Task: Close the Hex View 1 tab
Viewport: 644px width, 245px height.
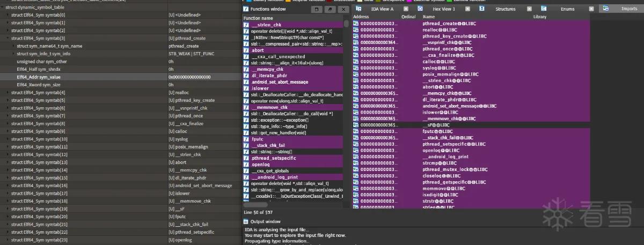Action: 468,9
